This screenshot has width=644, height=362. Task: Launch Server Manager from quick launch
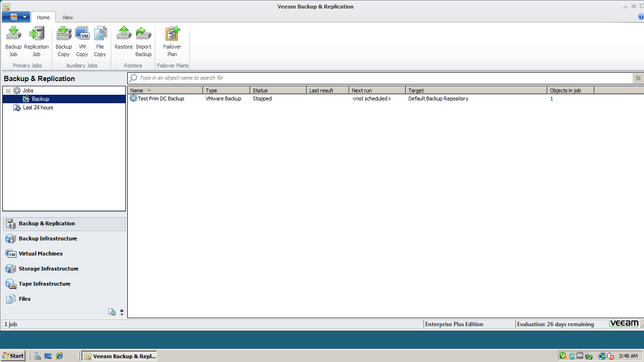coord(37,356)
